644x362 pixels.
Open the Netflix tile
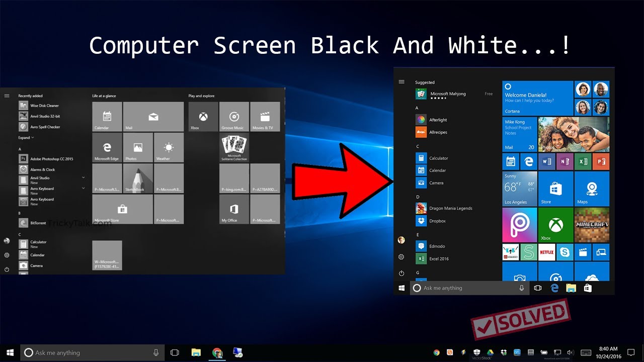[546, 252]
